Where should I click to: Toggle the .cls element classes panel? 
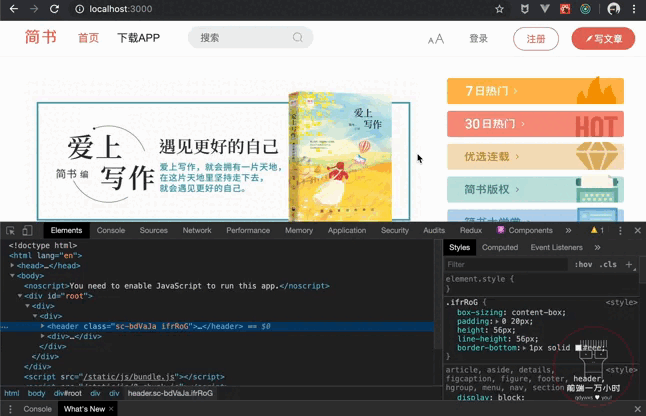(608, 264)
